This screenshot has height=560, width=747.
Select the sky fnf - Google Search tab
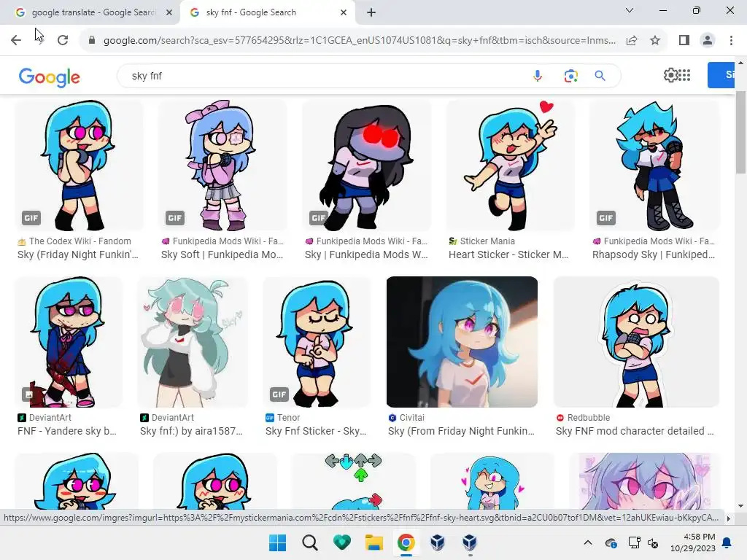click(267, 12)
